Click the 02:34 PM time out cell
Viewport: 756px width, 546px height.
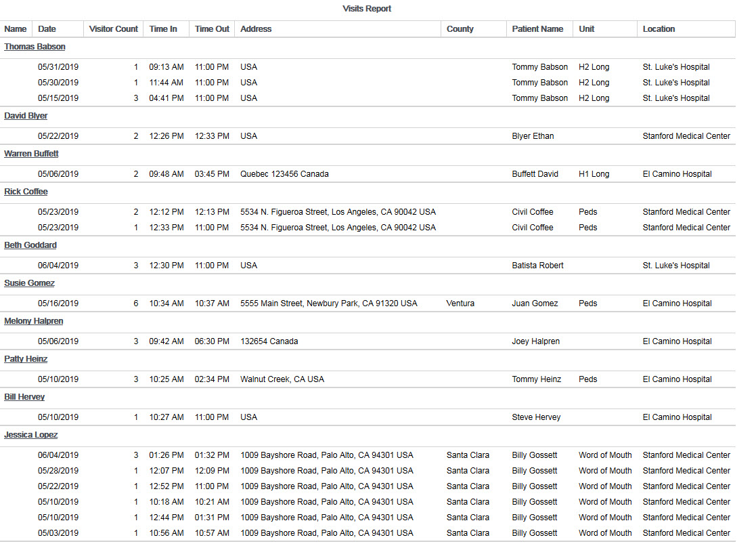click(x=212, y=379)
